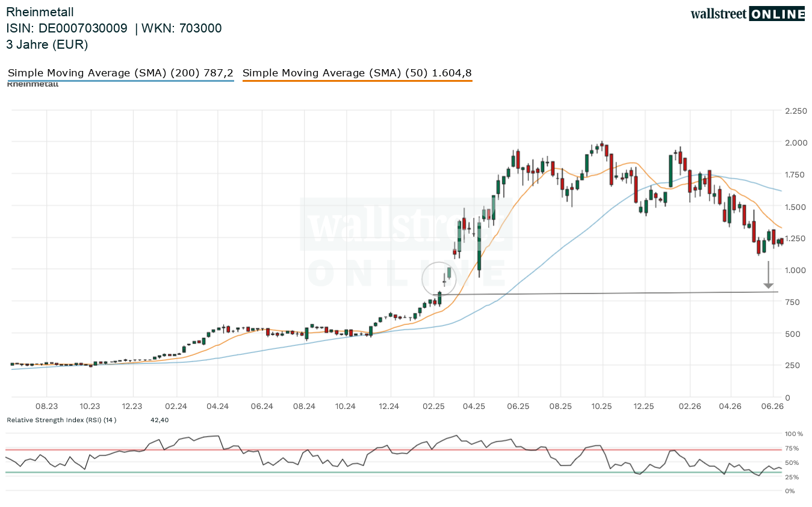The image size is (812, 507).
Task: Toggle the SMA (200) legend entry
Action: (x=120, y=73)
